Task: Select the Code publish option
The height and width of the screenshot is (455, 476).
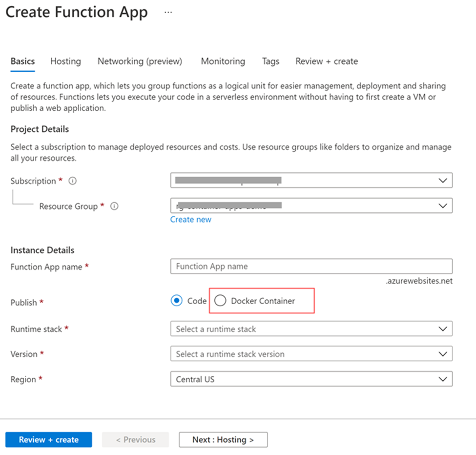Action: click(x=176, y=301)
